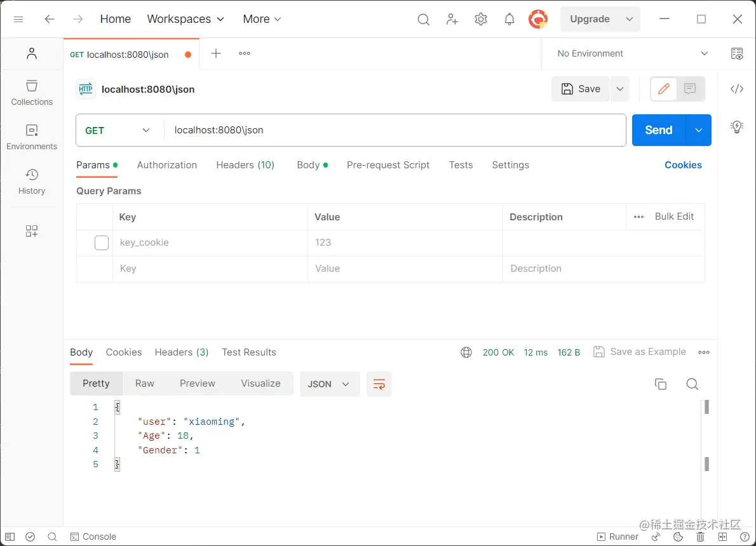The height and width of the screenshot is (546, 756).
Task: Open the Collections sidebar panel
Action: point(32,92)
